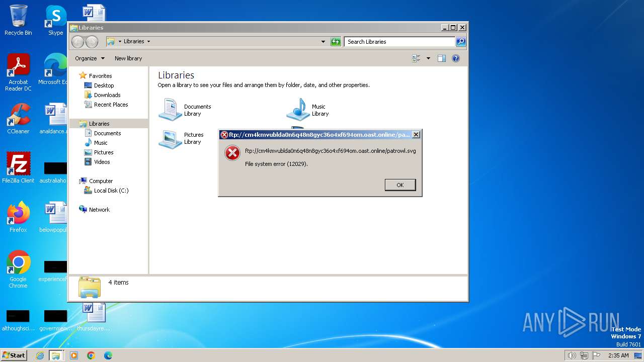
Task: Select the belowpopul Word document icon
Action: (54, 217)
